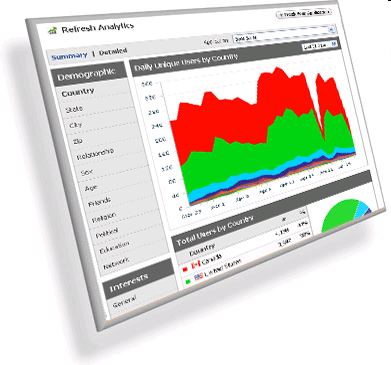Open the application selector dropdown

pos(283,34)
